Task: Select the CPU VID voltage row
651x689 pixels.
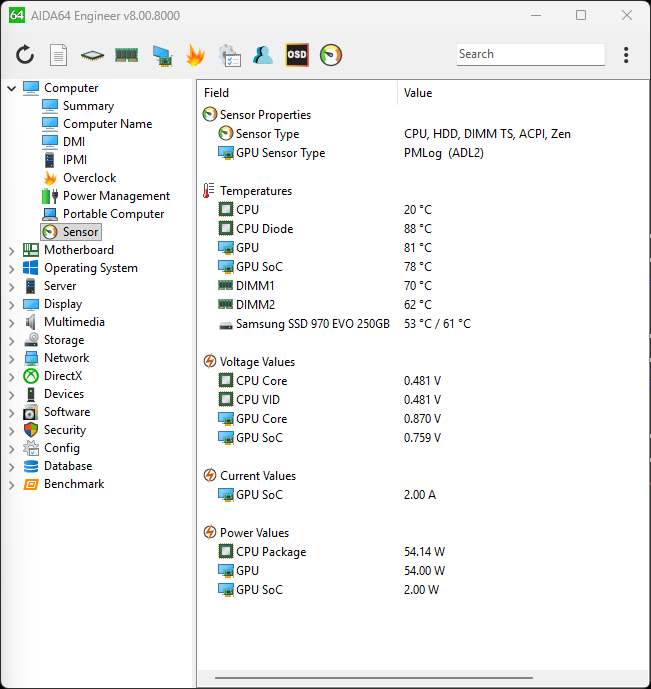Action: point(423,400)
